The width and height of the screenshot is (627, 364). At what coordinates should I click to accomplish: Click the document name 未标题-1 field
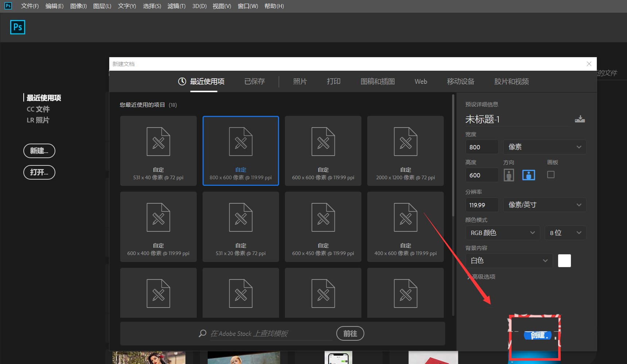(x=518, y=119)
